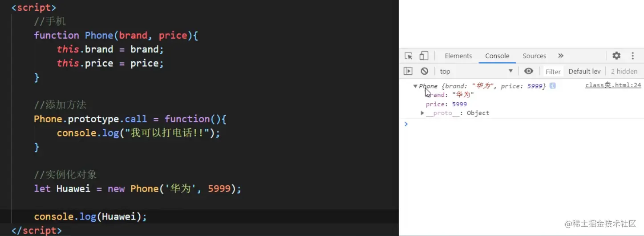Viewport: 644px width, 236px height.
Task: Click the console.log("我可以打电话!!") line
Action: tap(138, 133)
